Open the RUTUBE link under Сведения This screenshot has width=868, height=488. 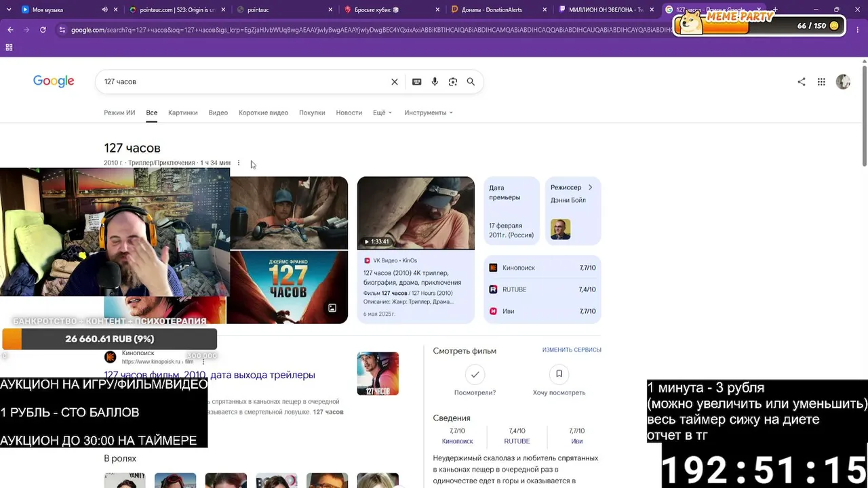(517, 441)
